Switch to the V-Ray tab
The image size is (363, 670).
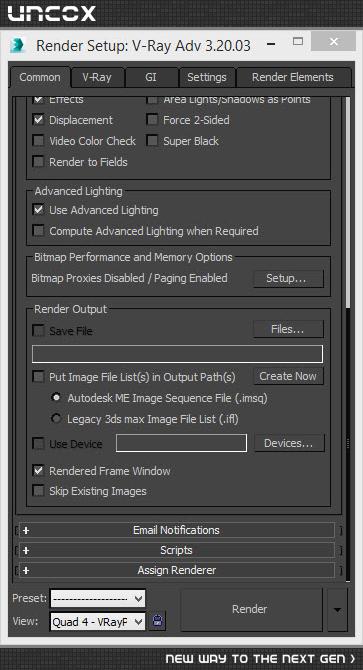pos(97,77)
